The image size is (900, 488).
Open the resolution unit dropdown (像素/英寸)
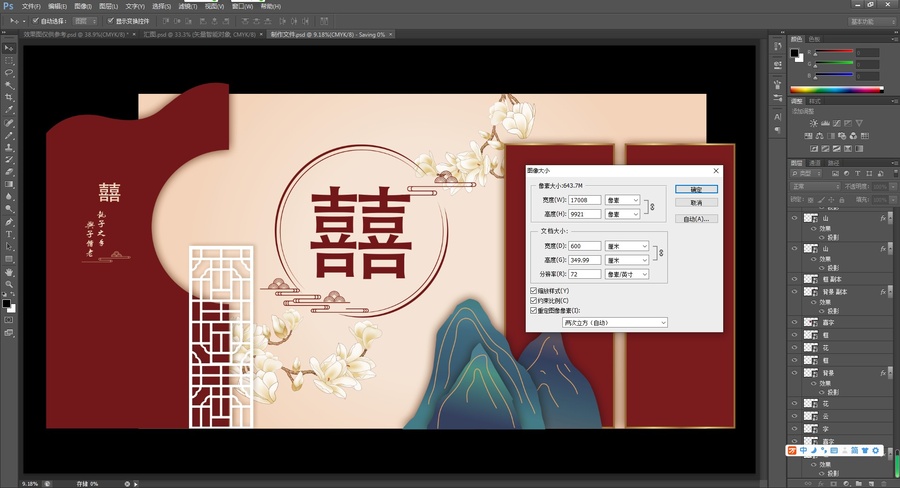[627, 274]
